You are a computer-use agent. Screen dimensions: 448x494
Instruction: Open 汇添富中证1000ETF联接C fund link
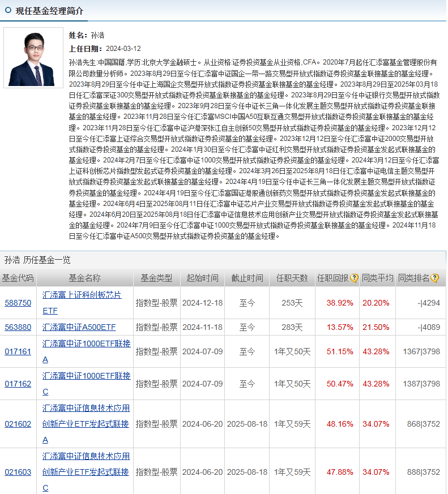click(87, 384)
